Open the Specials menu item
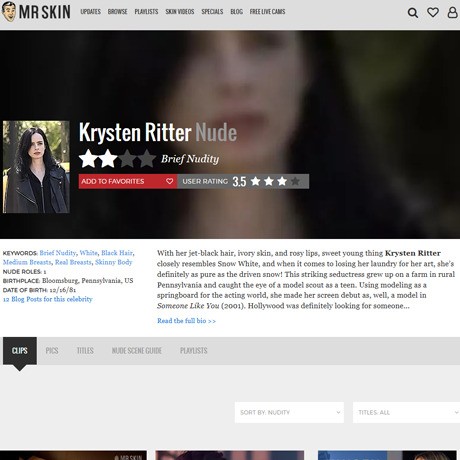This screenshot has width=460, height=460. click(212, 12)
